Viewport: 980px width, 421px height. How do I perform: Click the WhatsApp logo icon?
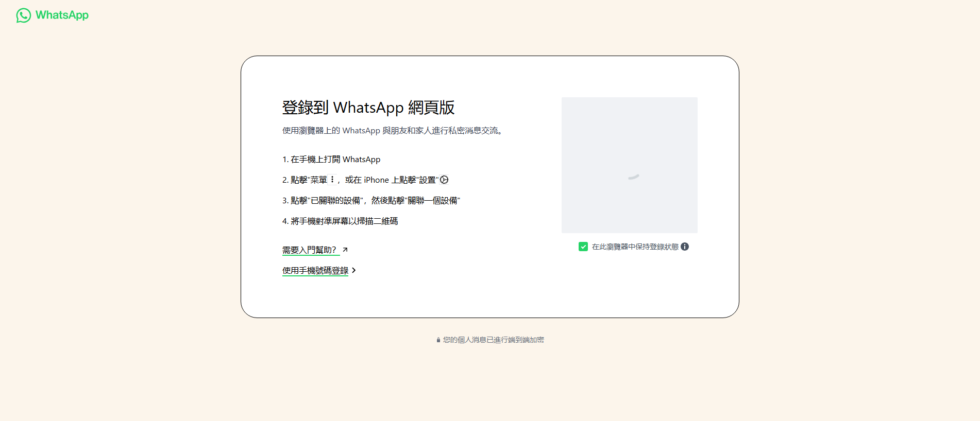pos(24,15)
